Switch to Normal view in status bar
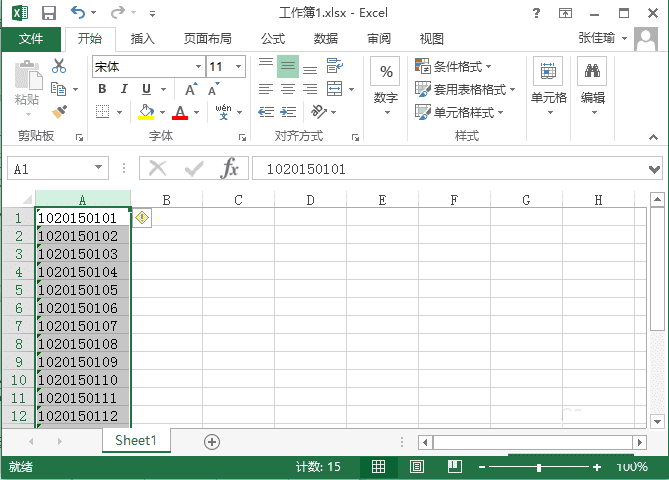The width and height of the screenshot is (669, 480). tap(378, 467)
